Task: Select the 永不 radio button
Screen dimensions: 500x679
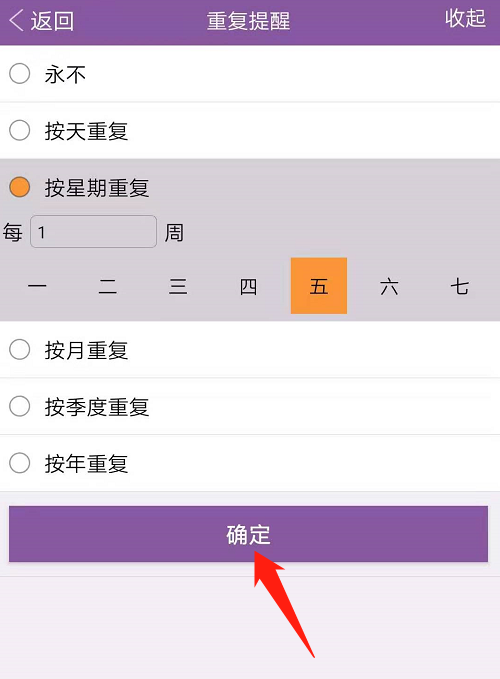Action: click(19, 73)
